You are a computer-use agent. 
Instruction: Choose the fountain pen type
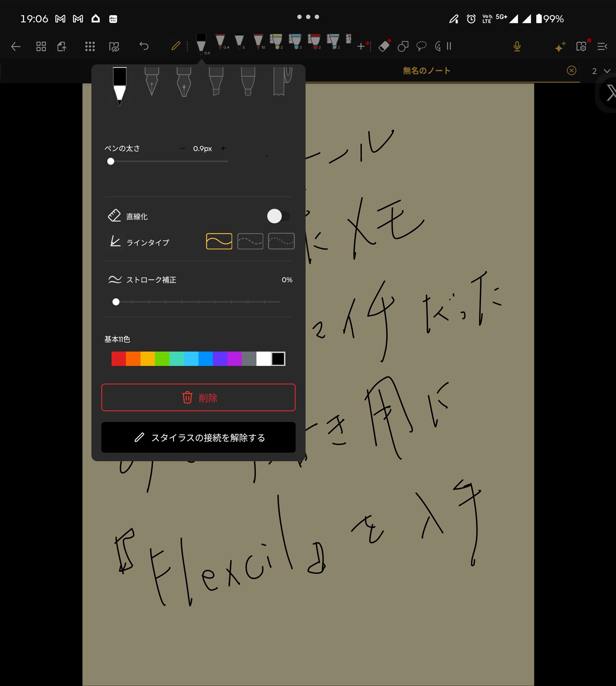coord(152,82)
